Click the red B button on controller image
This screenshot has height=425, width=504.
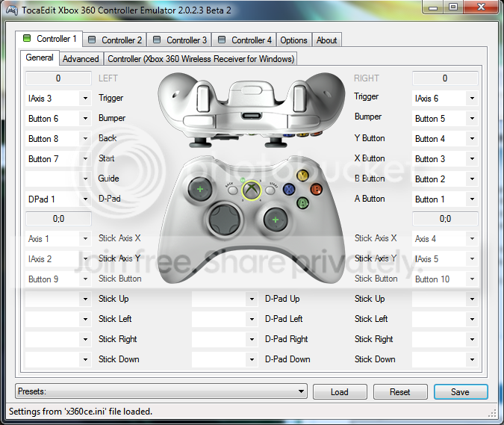coord(317,189)
